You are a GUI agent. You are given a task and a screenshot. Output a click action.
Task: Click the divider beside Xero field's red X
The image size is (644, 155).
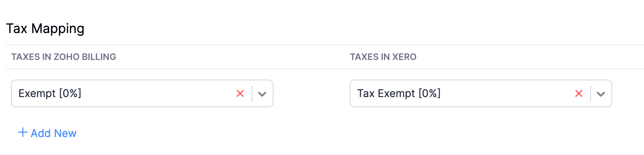click(x=591, y=93)
